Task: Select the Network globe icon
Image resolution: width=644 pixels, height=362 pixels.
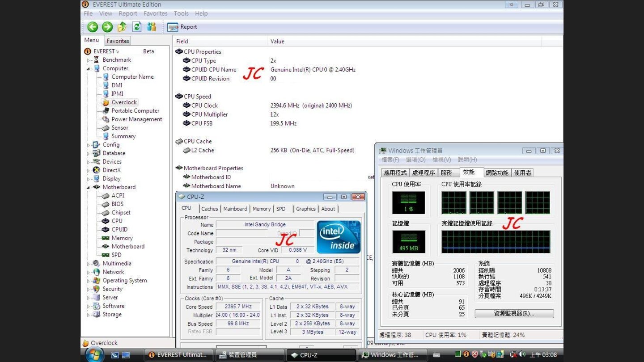Action: pos(96,272)
